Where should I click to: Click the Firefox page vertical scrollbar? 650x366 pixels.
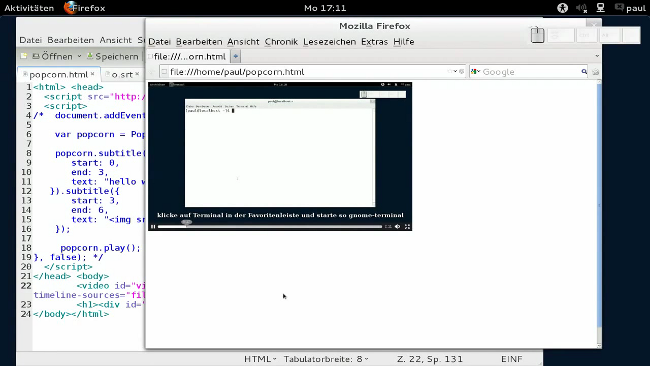[x=599, y=213]
